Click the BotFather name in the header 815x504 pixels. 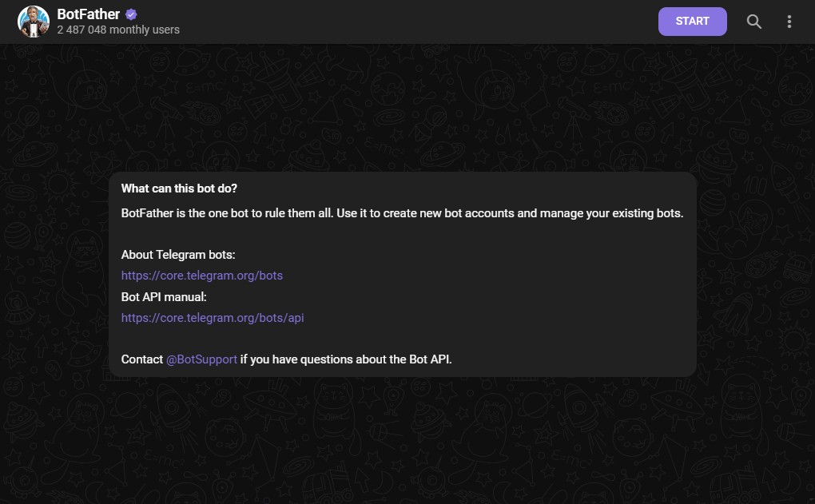point(89,14)
